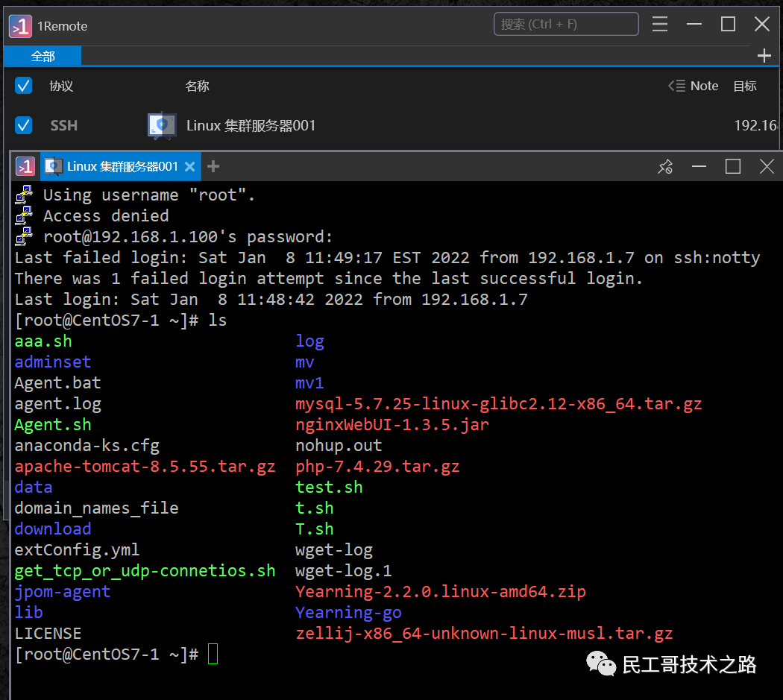
Task: Click the server icon beside Linux 集群服务器001 entry
Action: coord(161,124)
